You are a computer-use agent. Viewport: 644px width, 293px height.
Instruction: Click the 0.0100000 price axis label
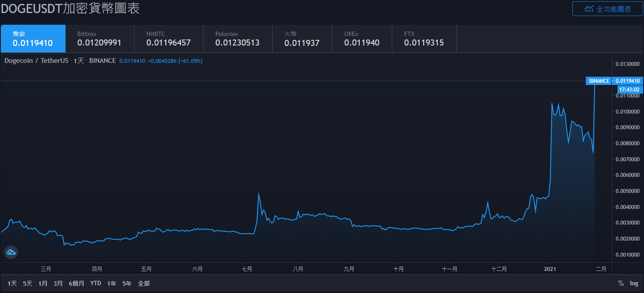coord(627,112)
